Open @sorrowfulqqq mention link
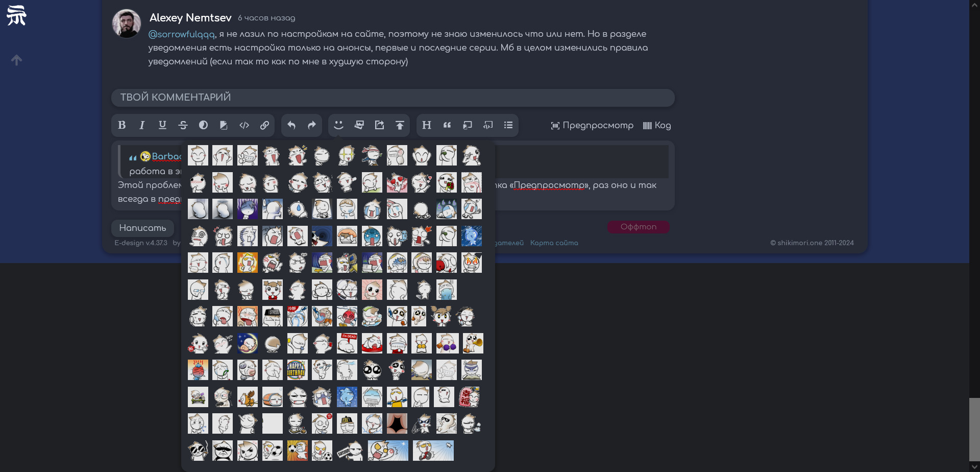 point(181,34)
